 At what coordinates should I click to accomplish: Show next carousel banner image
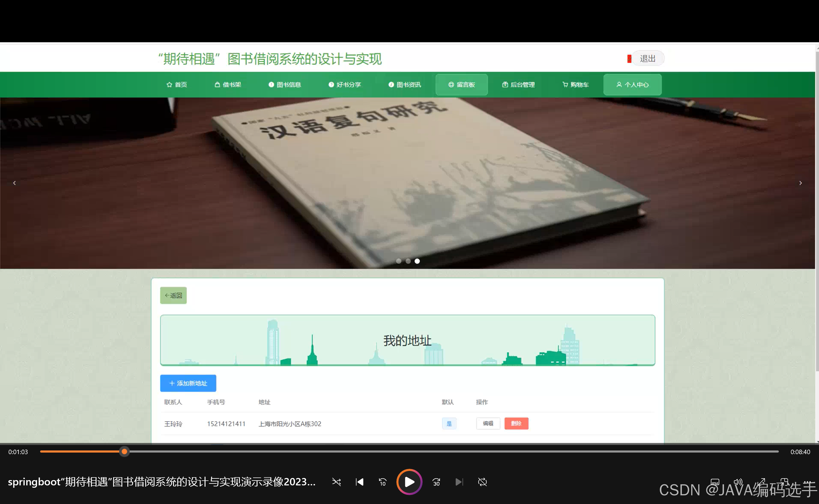click(800, 183)
